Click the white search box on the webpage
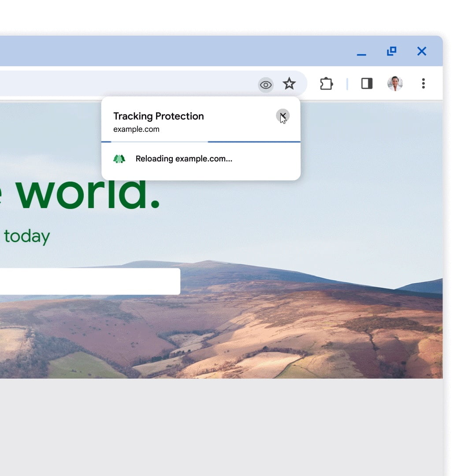 (88, 281)
